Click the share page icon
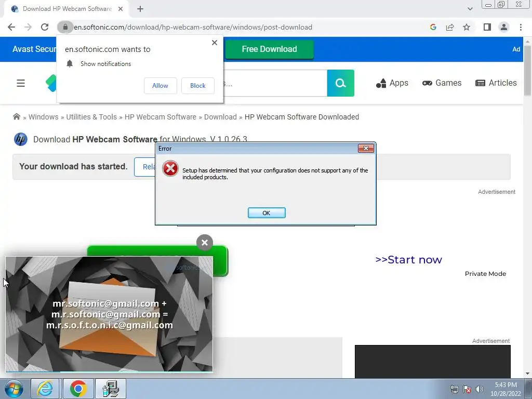 (x=450, y=27)
